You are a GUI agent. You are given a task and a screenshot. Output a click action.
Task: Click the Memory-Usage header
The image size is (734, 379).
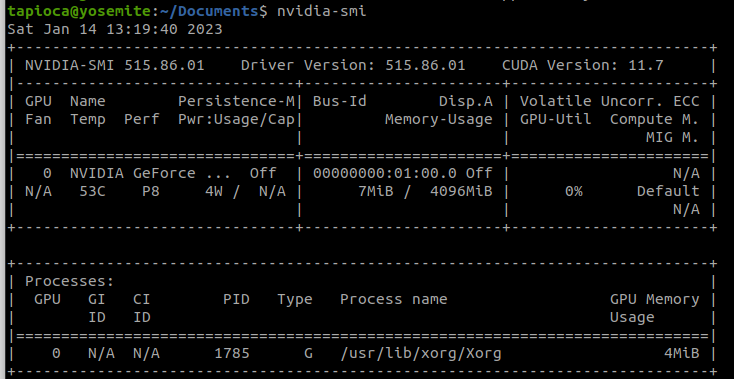coord(439,119)
